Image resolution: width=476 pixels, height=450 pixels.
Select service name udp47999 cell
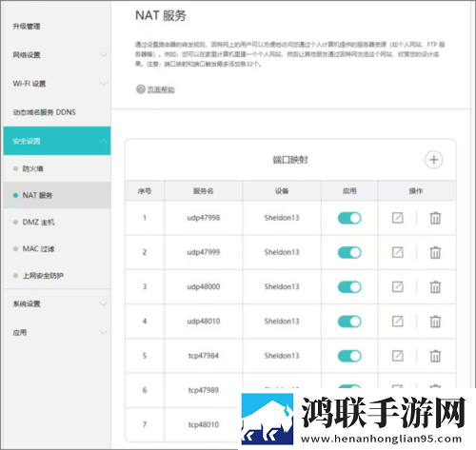click(x=204, y=252)
